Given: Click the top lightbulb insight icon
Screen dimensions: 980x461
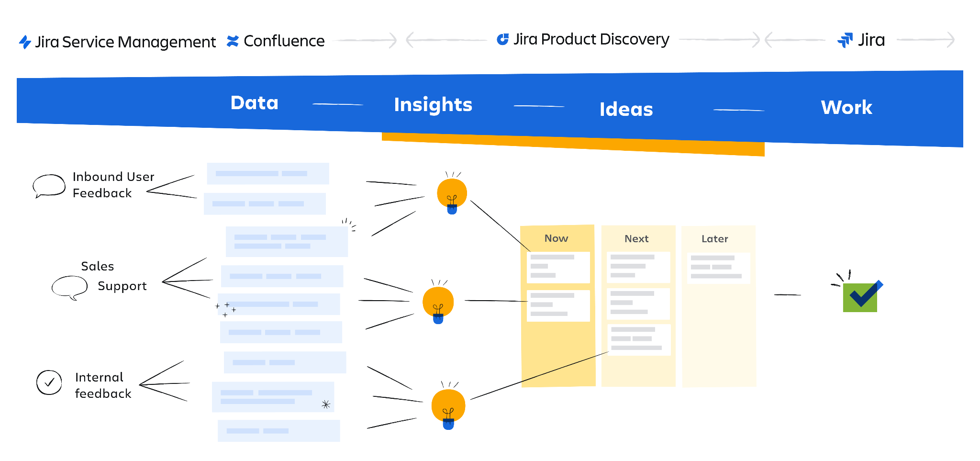Looking at the screenshot, I should coord(452,194).
